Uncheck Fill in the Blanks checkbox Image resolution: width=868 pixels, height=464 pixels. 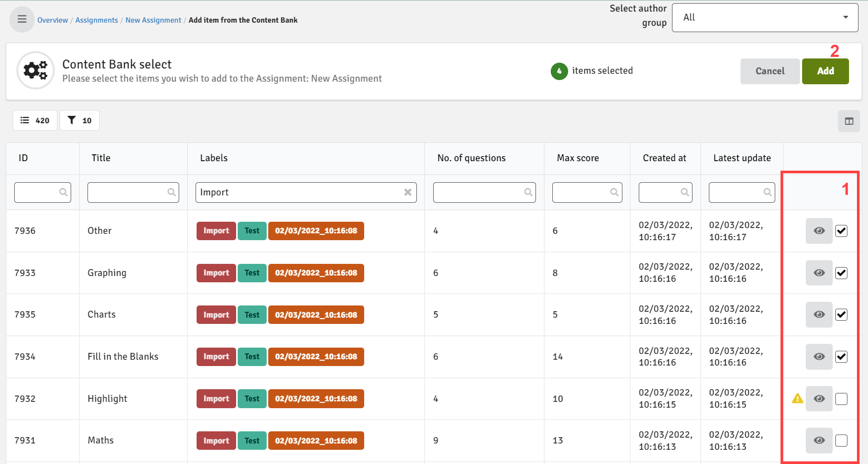pyautogui.click(x=842, y=357)
